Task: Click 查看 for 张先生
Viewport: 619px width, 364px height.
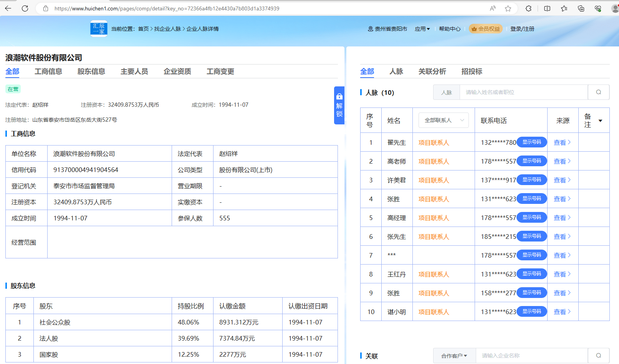Action: [562, 237]
